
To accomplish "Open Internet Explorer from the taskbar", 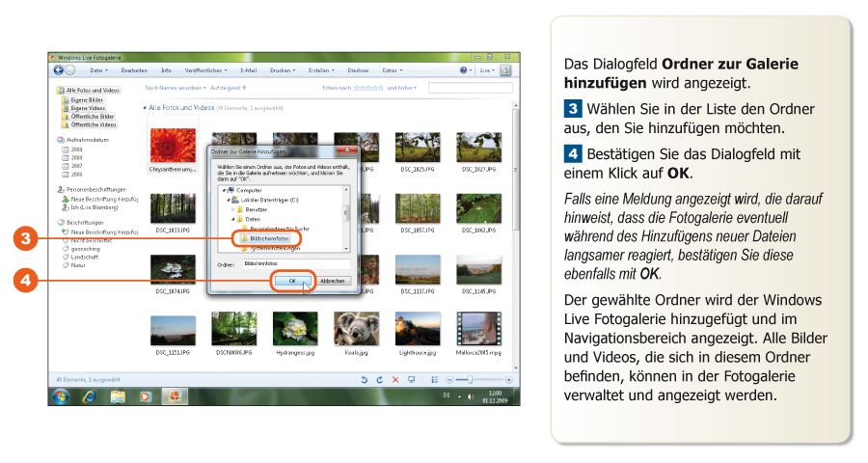I will [90, 396].
